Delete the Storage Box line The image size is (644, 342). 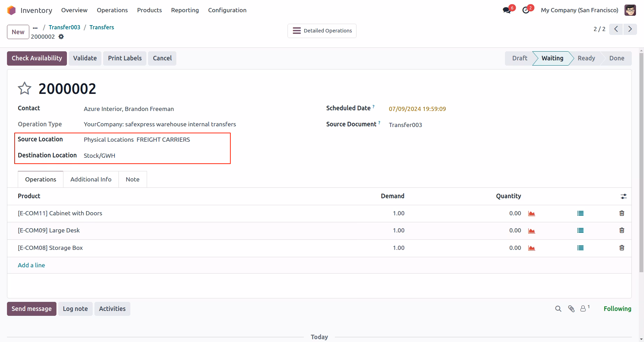click(622, 248)
